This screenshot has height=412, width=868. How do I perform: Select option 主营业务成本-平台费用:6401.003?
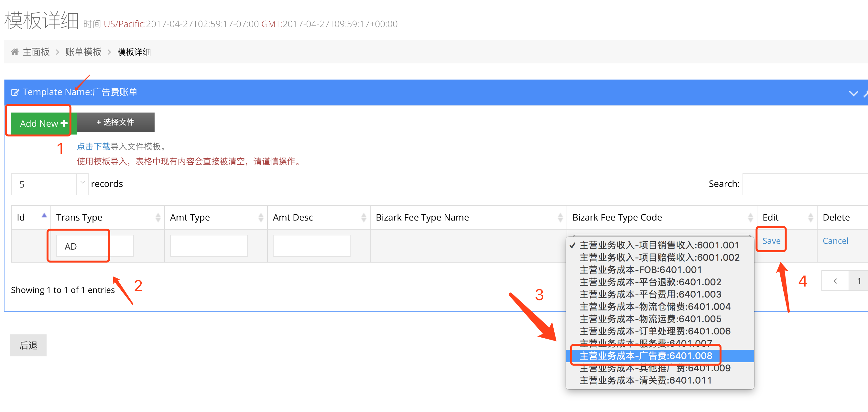[x=660, y=294]
